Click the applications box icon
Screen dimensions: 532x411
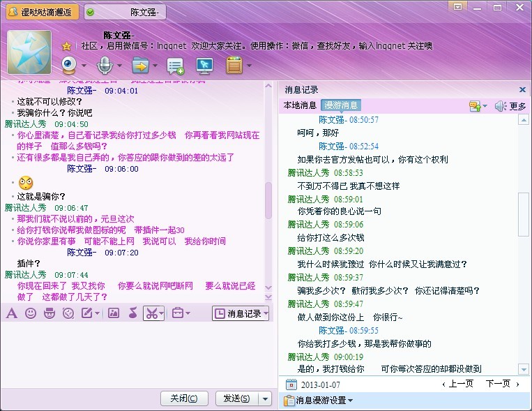(234, 65)
